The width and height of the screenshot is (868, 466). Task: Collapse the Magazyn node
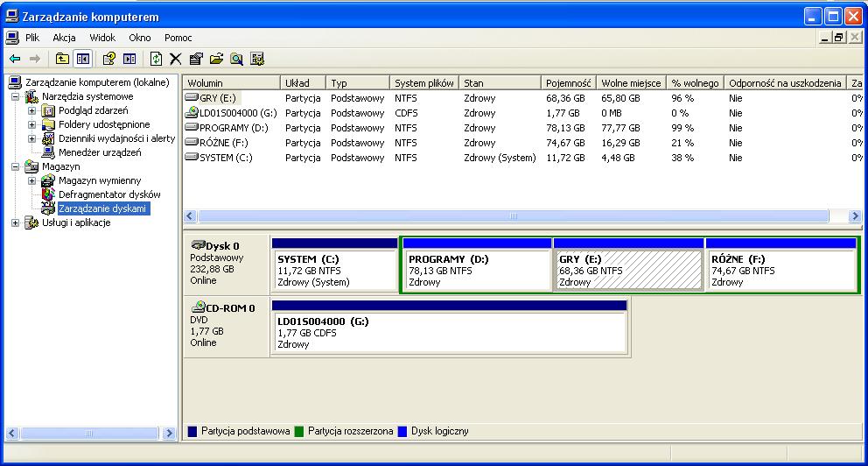[16, 166]
